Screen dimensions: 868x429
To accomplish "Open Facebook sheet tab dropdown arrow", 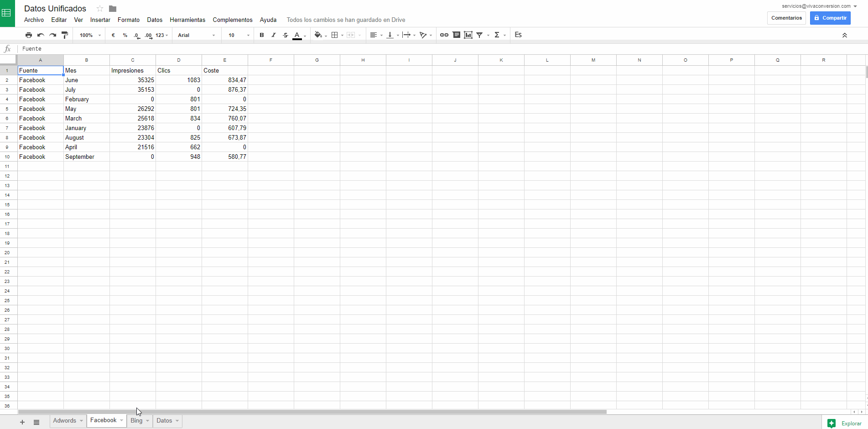I will 122,421.
